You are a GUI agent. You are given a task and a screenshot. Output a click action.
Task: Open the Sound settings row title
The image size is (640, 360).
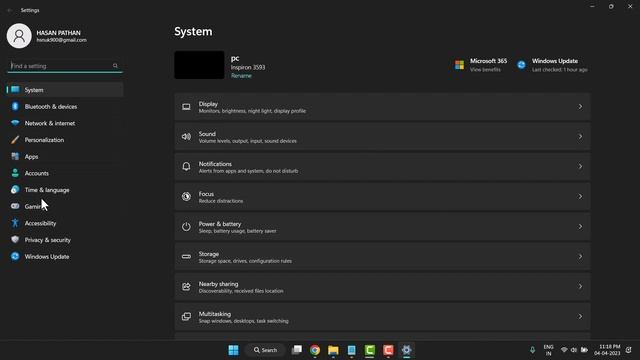click(207, 134)
